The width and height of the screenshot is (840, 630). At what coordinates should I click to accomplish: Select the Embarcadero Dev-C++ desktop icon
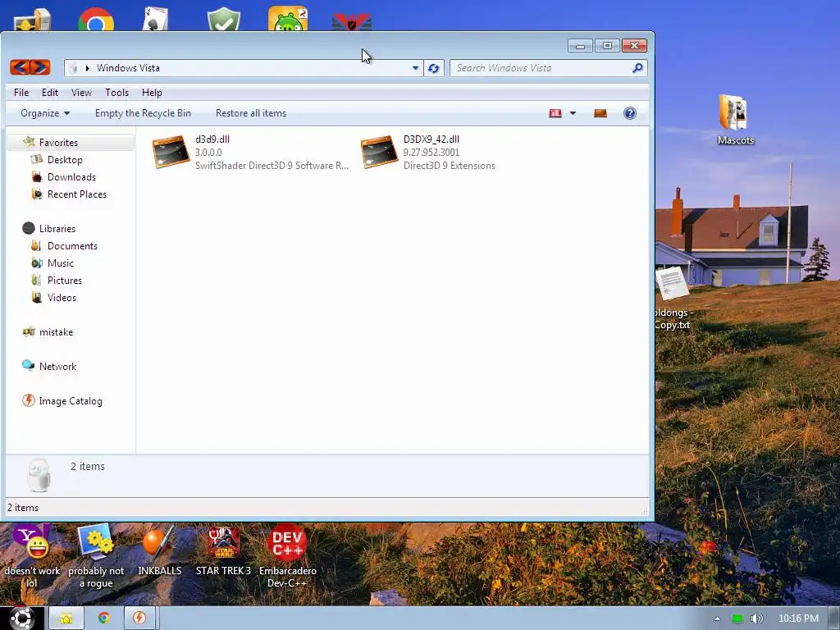[x=288, y=556]
